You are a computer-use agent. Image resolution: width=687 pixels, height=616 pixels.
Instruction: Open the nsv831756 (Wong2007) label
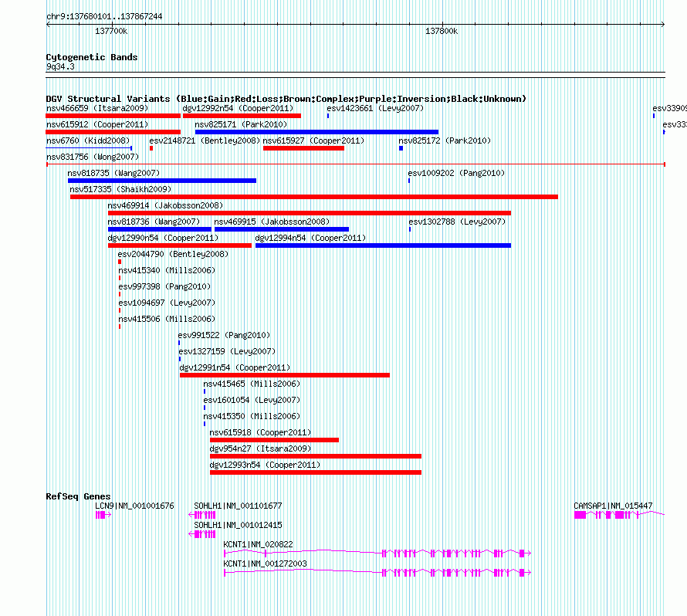pos(93,157)
